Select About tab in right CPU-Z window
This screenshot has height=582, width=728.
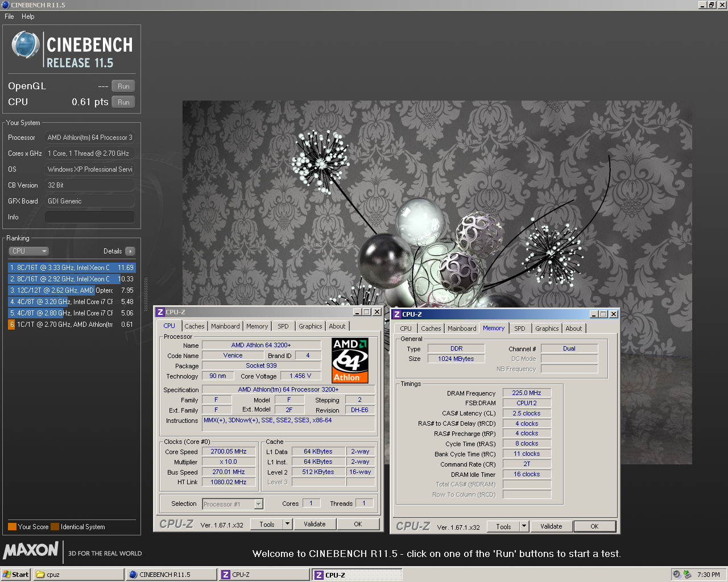coord(574,329)
